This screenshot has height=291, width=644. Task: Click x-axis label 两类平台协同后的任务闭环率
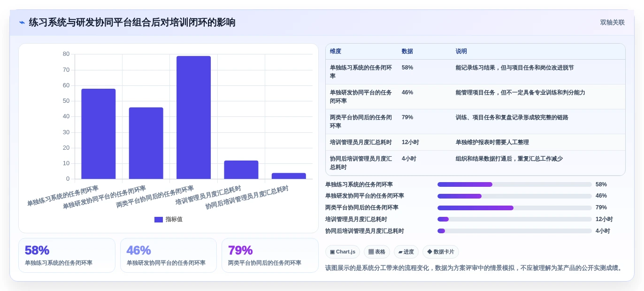point(155,197)
